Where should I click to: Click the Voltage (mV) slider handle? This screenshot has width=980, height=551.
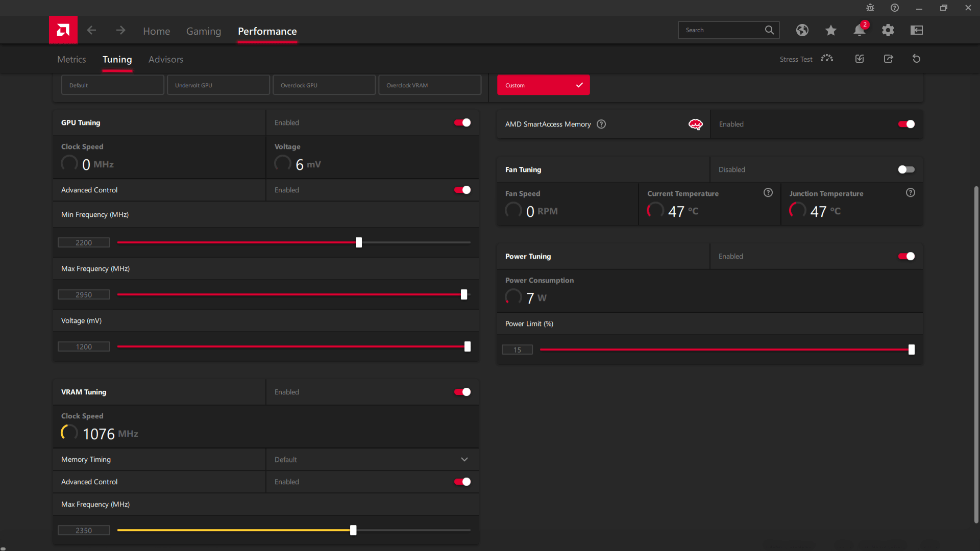(468, 346)
